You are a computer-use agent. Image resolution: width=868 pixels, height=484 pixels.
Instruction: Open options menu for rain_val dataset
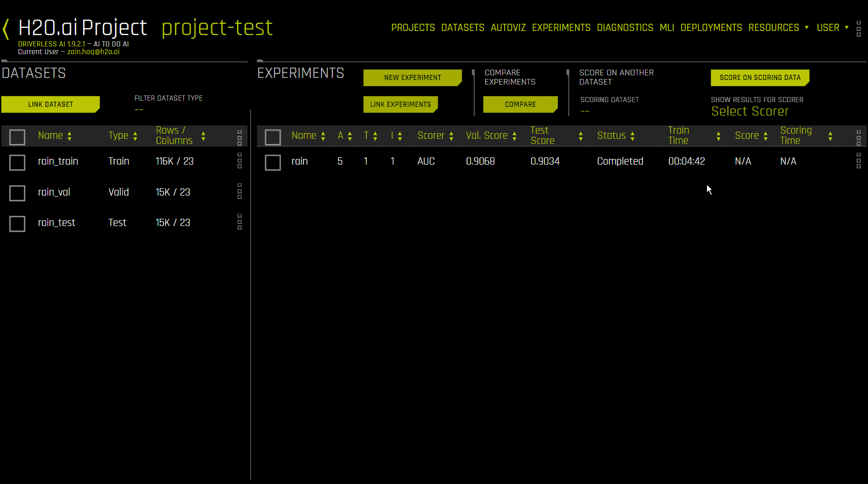[x=239, y=191]
